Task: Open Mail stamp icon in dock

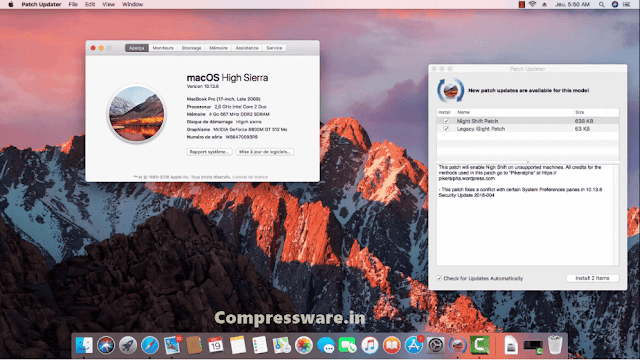Action: coord(172,345)
